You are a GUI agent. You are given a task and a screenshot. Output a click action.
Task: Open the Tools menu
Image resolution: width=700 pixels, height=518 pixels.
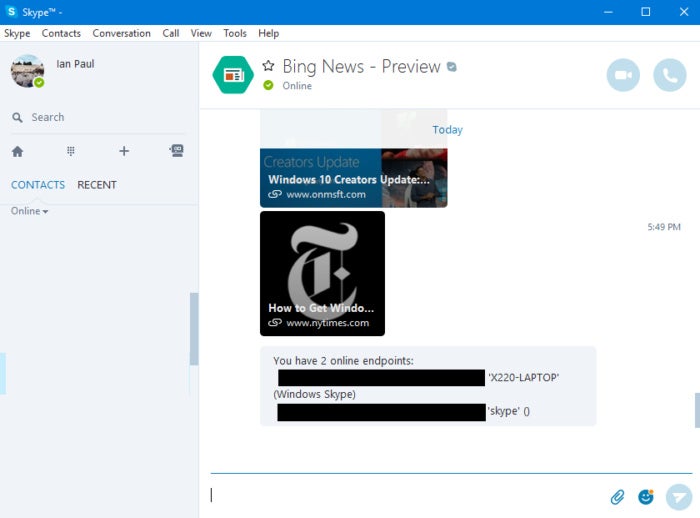pos(235,33)
